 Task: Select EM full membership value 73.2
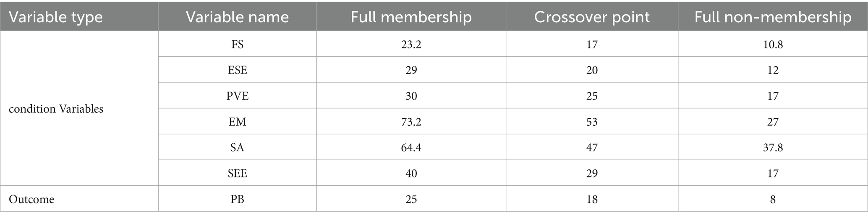[x=411, y=122]
